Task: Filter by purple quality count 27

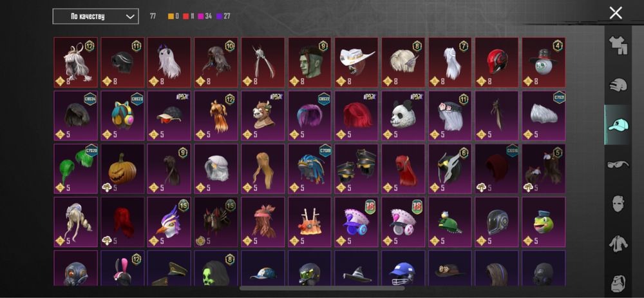Action: click(223, 17)
